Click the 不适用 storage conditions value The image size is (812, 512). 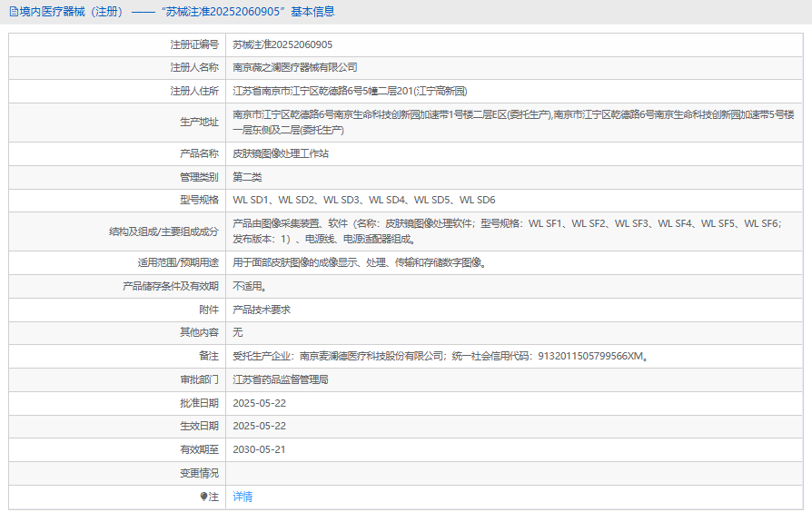point(250,286)
